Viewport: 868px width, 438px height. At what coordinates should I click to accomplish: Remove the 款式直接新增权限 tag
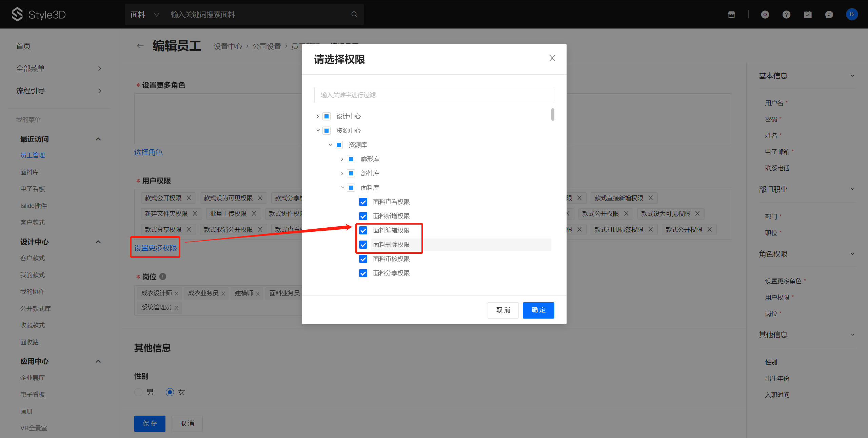click(x=651, y=198)
